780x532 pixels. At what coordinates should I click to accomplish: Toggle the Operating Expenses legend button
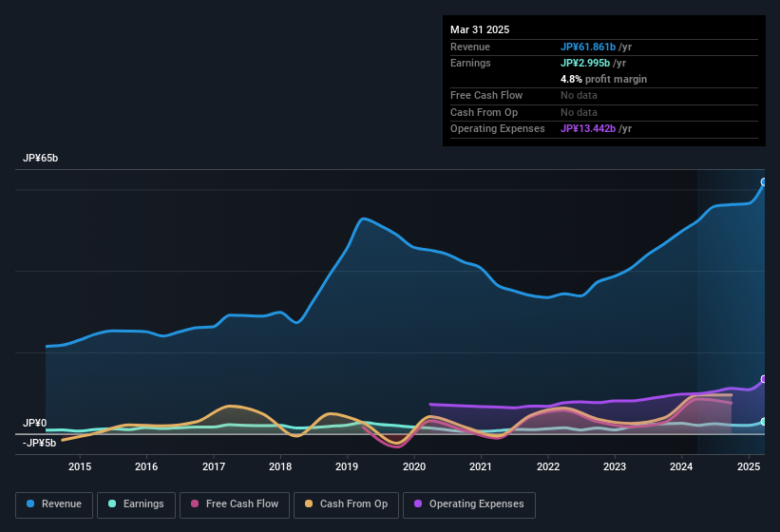(x=469, y=504)
